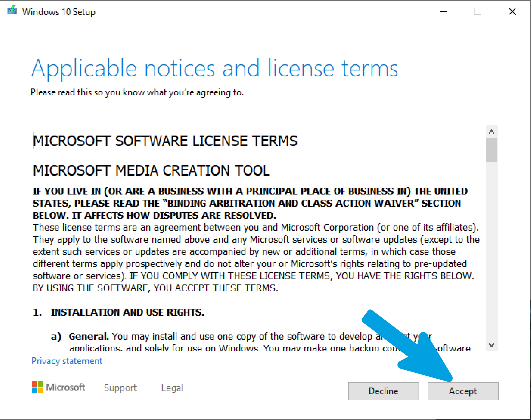Image resolution: width=531 pixels, height=420 pixels.
Task: Open the Privacy statement link
Action: [67, 361]
